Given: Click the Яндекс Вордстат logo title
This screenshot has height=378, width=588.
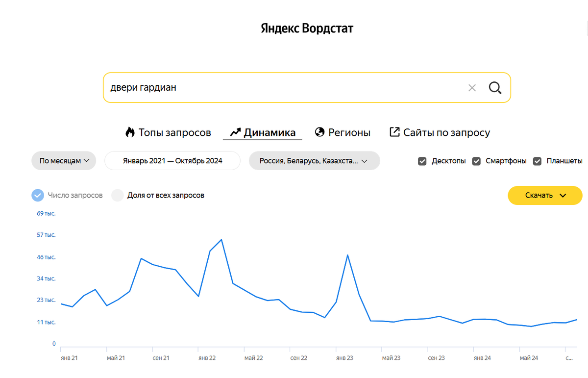Looking at the screenshot, I should click(x=307, y=28).
